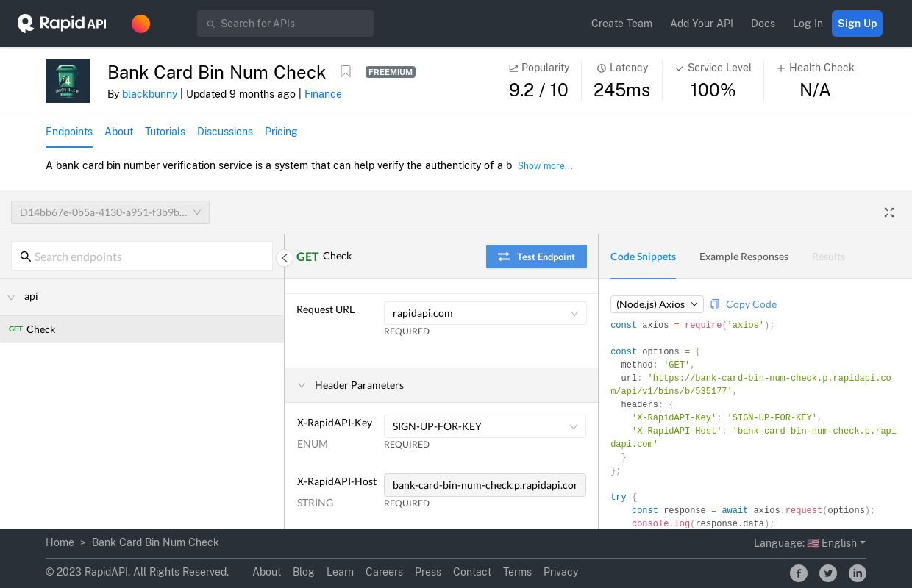Focus the Search endpoints field

pos(142,257)
